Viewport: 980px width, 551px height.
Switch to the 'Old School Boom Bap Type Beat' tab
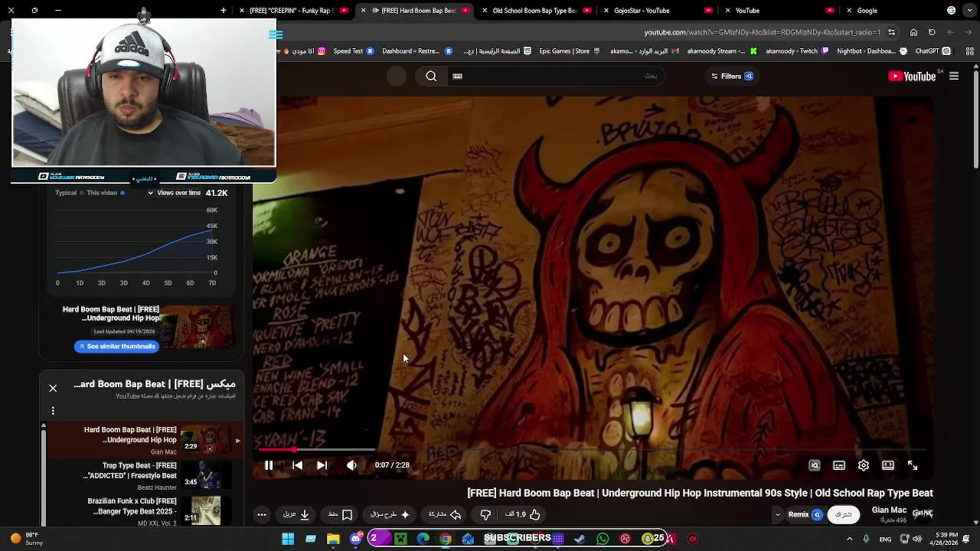[536, 11]
